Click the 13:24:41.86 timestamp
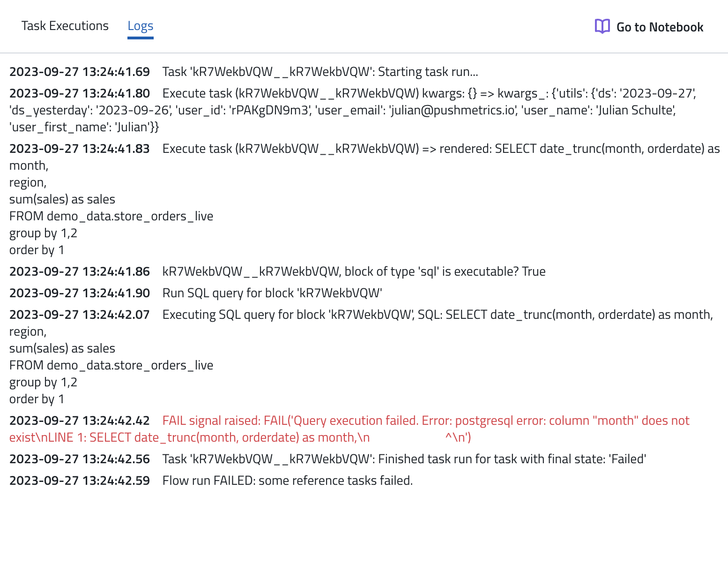The height and width of the screenshot is (572, 728). (80, 271)
